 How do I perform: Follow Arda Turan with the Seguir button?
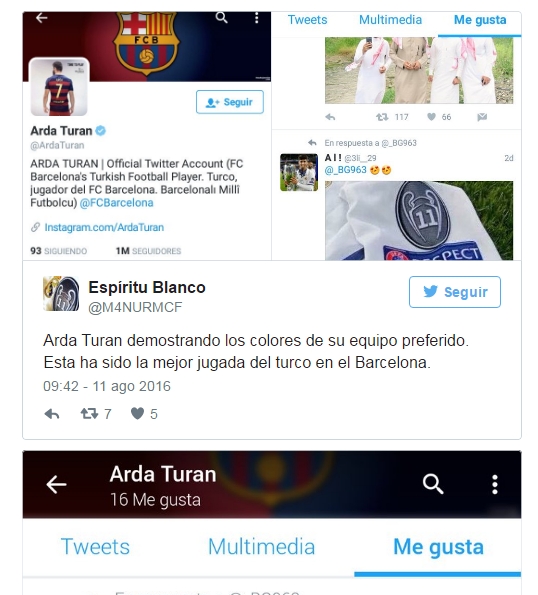point(230,102)
